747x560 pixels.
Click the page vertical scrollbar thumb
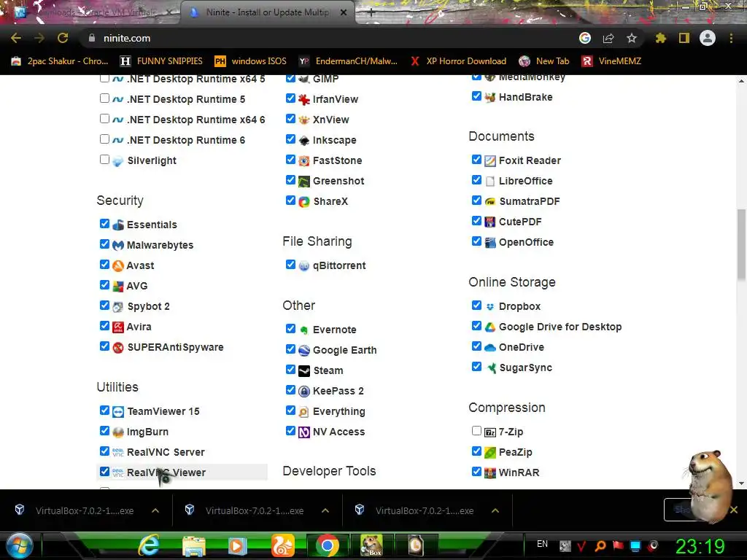click(x=741, y=244)
